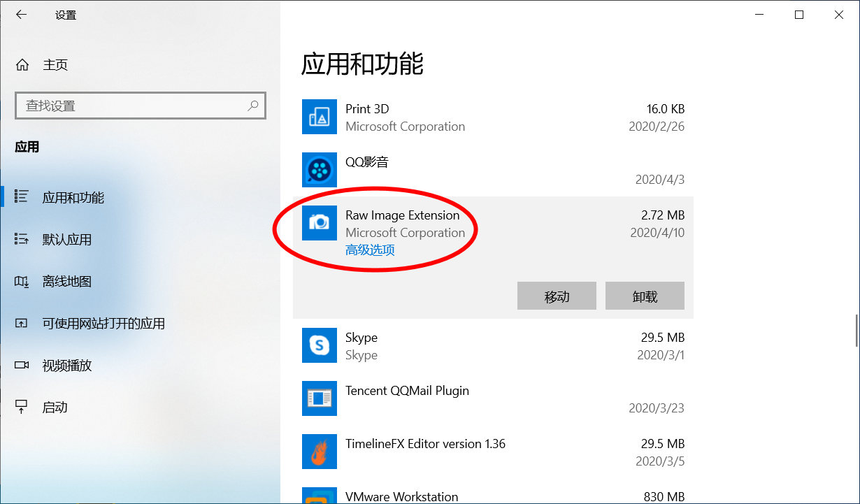The height and width of the screenshot is (504, 860).
Task: Click the Raw Image Extension camera icon
Action: [x=320, y=223]
